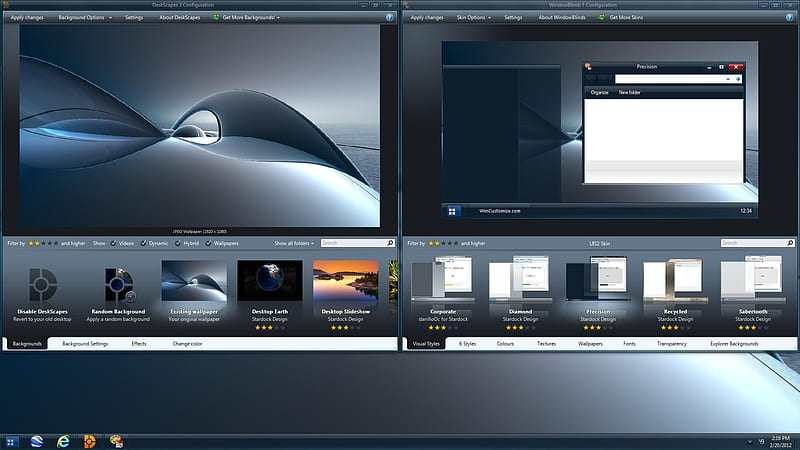Click Organize in the Precision preview
The width and height of the screenshot is (800, 450).
pos(599,92)
